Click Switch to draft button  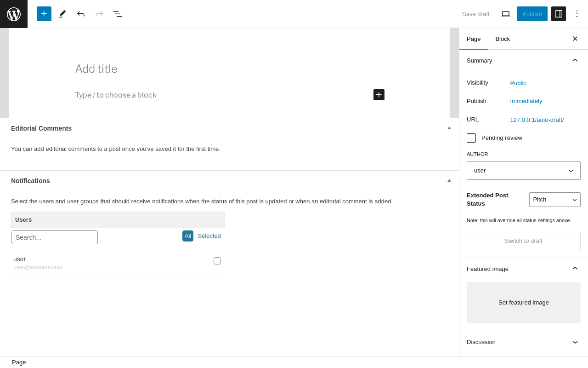coord(524,241)
